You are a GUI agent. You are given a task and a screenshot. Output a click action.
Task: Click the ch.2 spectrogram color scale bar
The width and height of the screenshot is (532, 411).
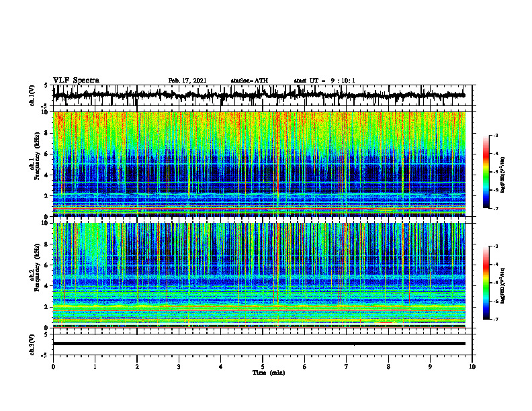(x=486, y=283)
